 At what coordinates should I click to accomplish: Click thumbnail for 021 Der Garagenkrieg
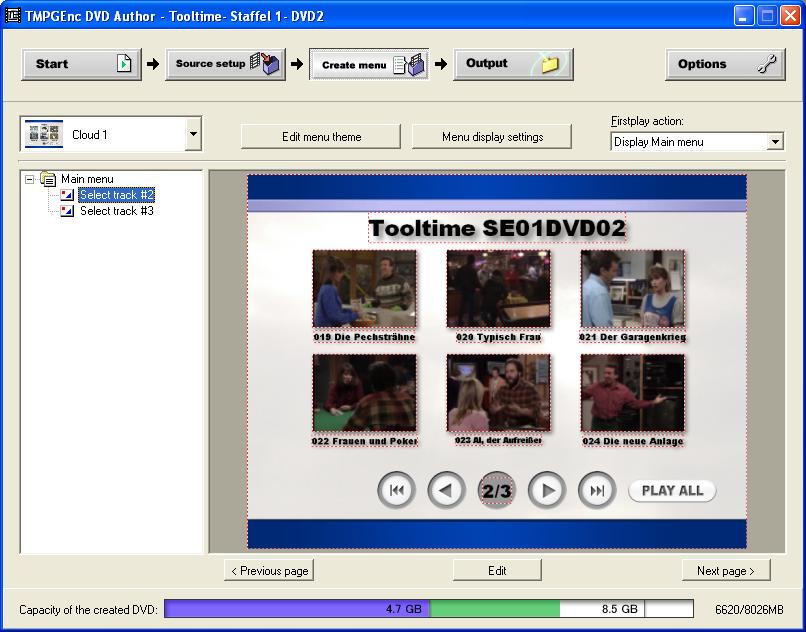pos(632,288)
